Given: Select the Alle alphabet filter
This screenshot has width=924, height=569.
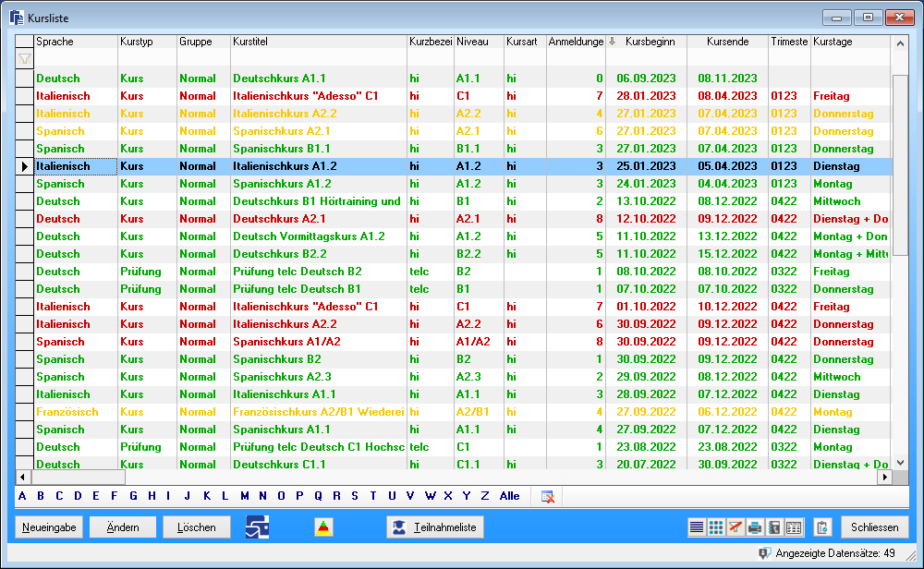Looking at the screenshot, I should click(x=509, y=496).
